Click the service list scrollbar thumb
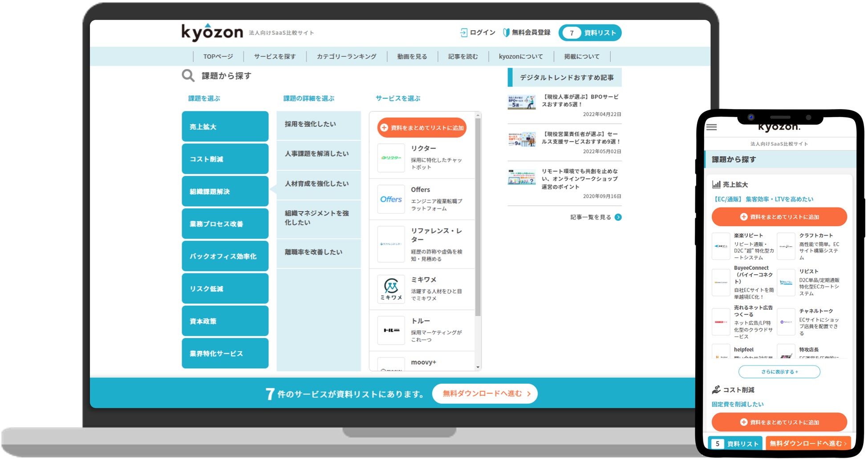 (x=478, y=217)
